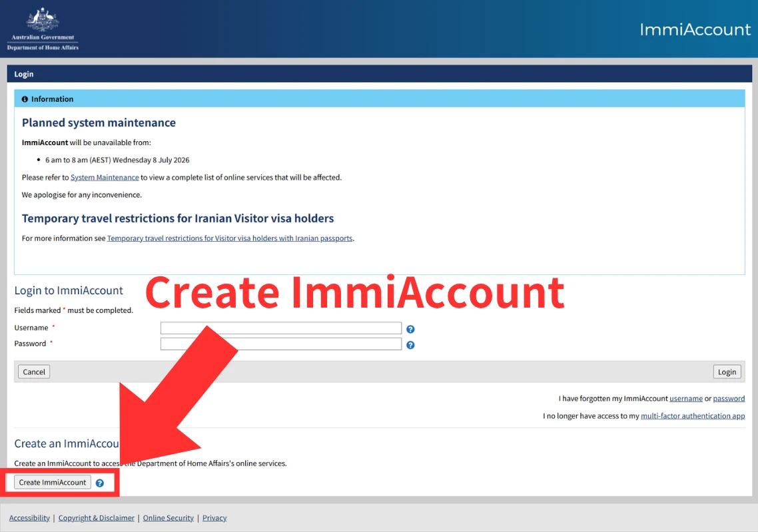Click the Login button
The width and height of the screenshot is (758, 532).
(727, 372)
